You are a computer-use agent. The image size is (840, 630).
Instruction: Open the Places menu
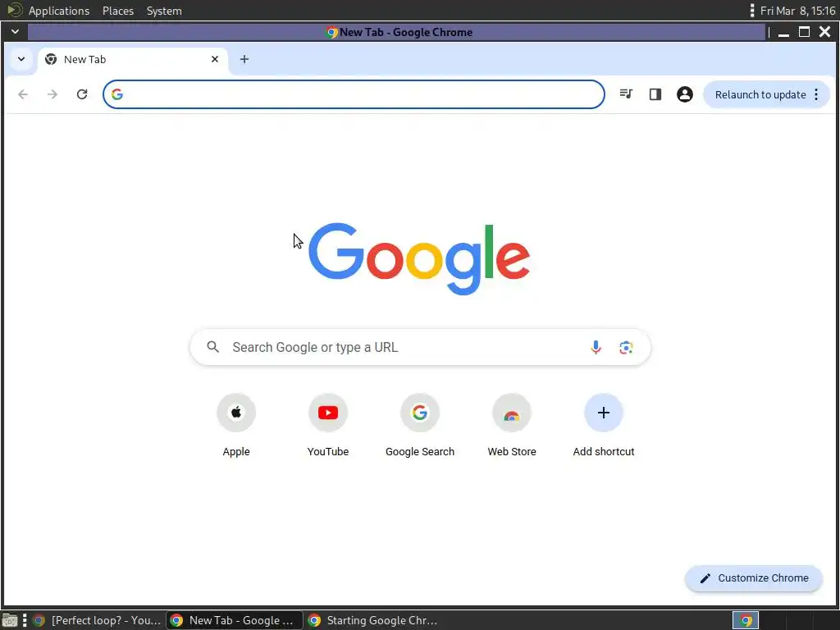[118, 11]
